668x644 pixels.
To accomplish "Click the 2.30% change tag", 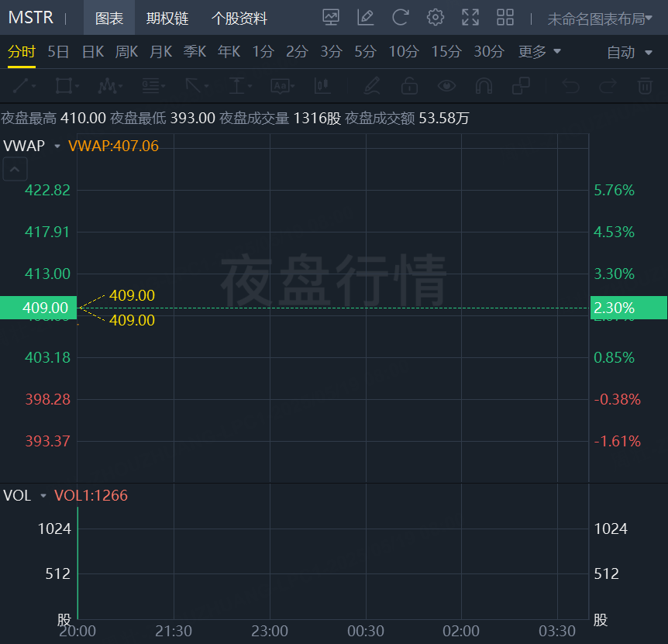I will (628, 308).
